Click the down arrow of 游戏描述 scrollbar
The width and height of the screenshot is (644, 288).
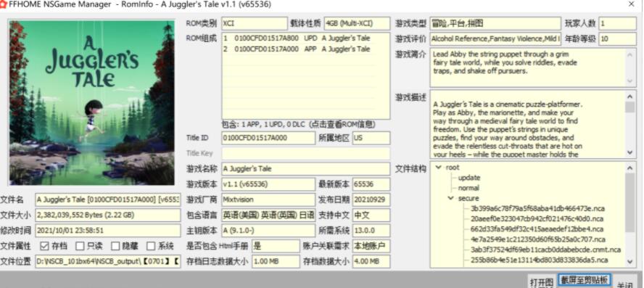coord(629,152)
